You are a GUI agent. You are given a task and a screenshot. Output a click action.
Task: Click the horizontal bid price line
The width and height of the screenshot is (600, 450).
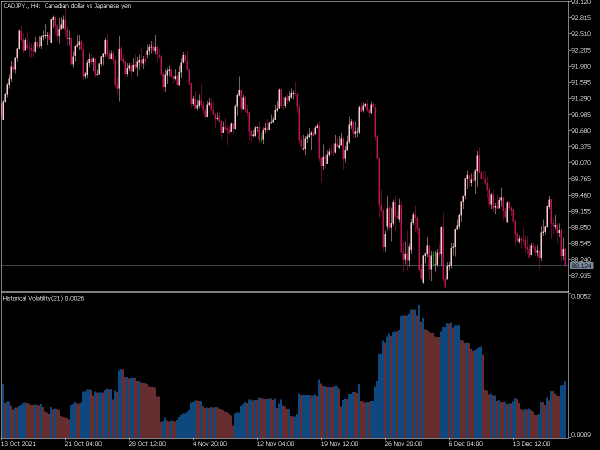coord(285,265)
